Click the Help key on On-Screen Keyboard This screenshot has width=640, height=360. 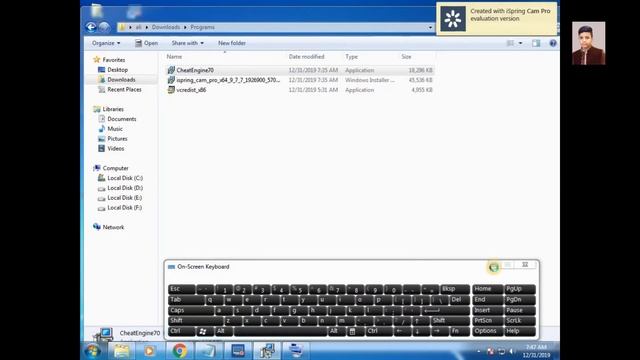pyautogui.click(x=520, y=331)
